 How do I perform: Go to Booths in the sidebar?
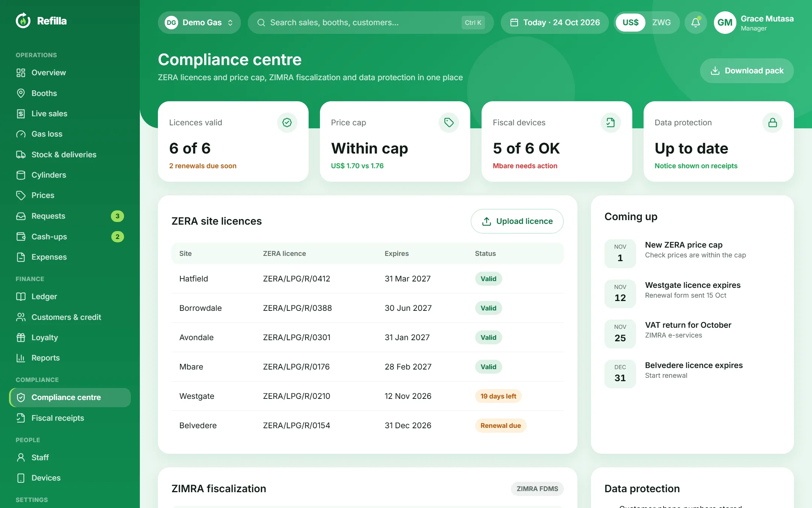70,93
